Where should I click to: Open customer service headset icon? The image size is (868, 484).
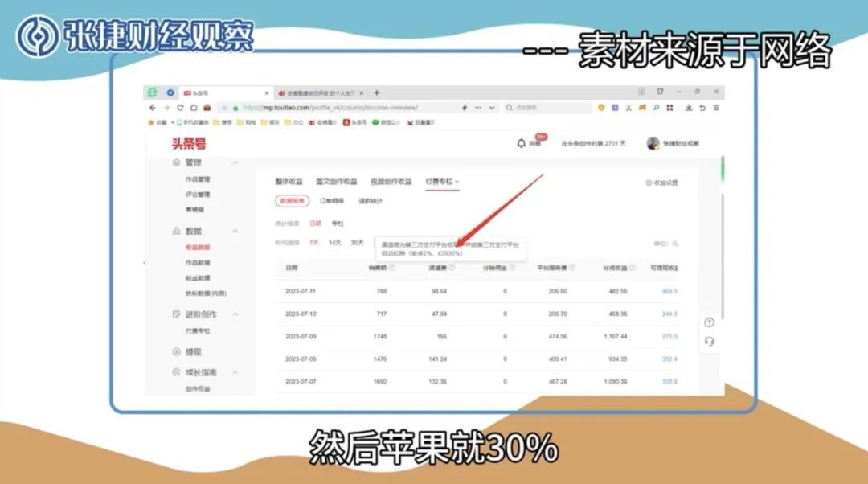coord(709,341)
